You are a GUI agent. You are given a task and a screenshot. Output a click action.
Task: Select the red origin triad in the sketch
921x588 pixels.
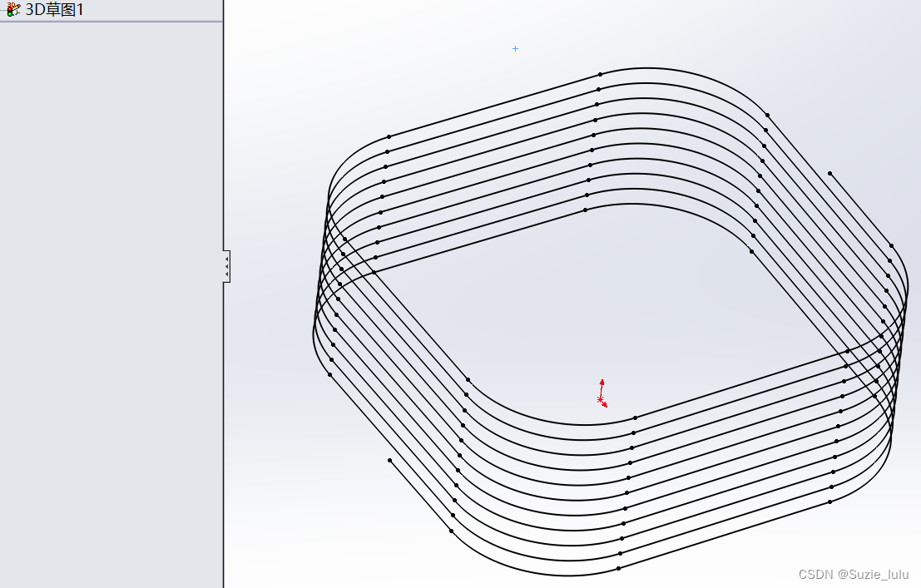(601, 393)
